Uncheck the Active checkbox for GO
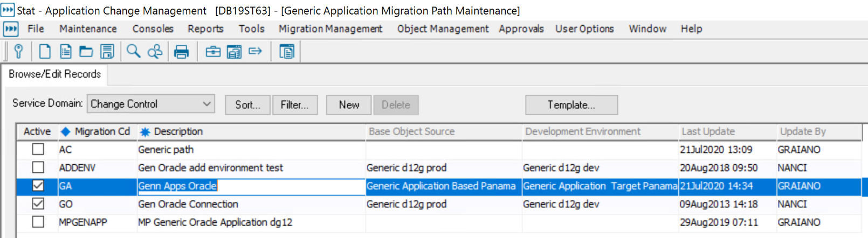868x238 pixels. (38, 204)
